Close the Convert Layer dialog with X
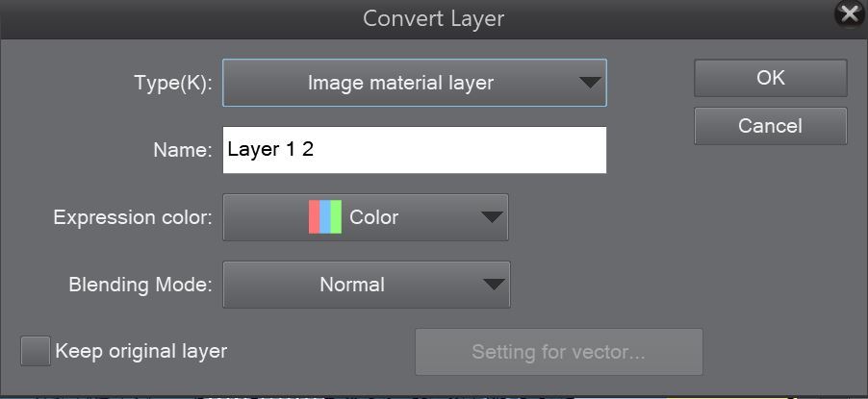 (x=851, y=15)
